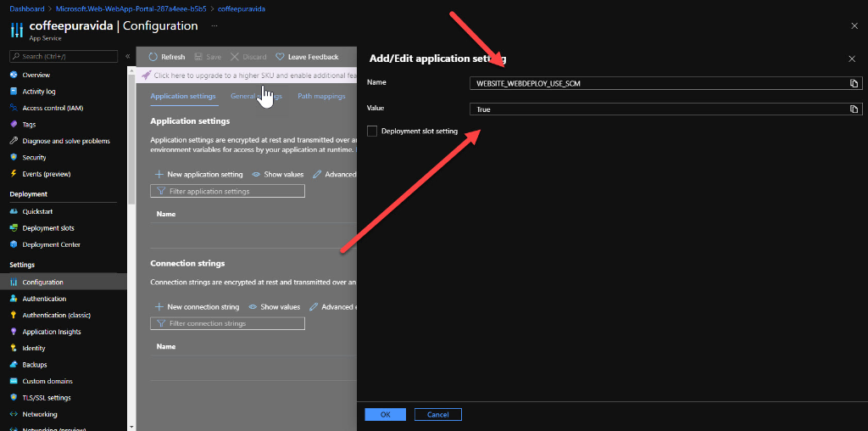Screen dimensions: 868x431
Task: Open the Backups page
Action: tap(34, 365)
